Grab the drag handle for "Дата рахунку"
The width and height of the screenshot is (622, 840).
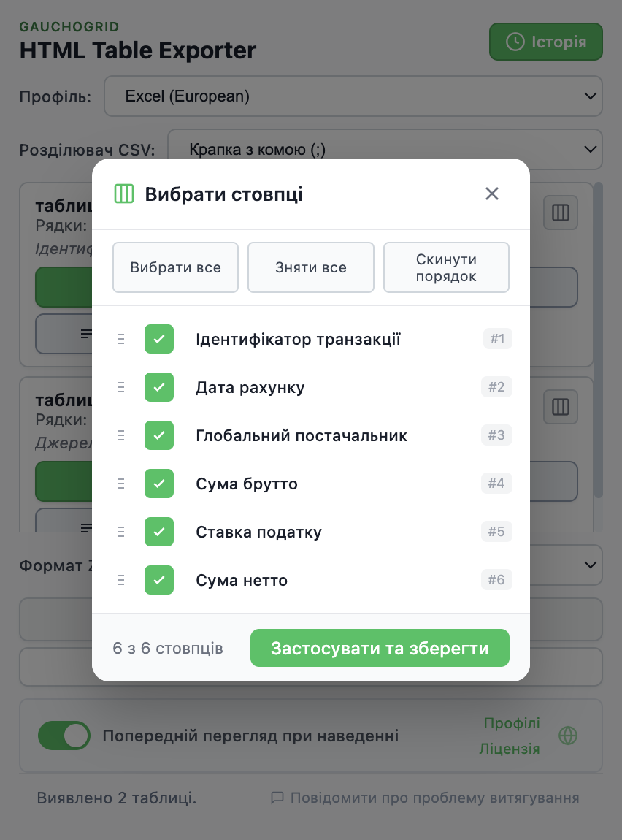tap(121, 387)
